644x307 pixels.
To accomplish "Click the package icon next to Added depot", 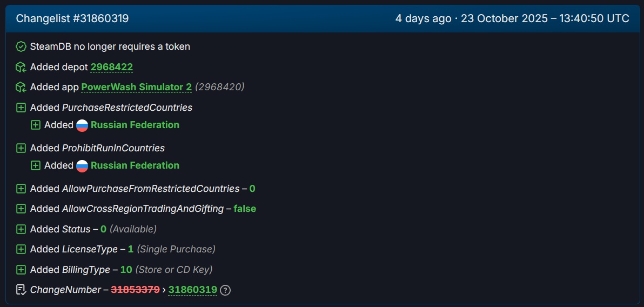I will [21, 67].
